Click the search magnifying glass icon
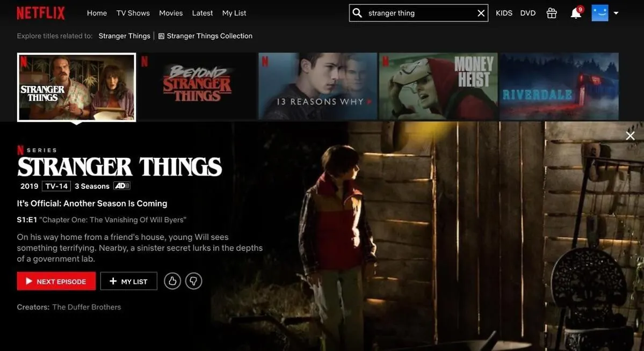The image size is (644, 351). [x=357, y=13]
